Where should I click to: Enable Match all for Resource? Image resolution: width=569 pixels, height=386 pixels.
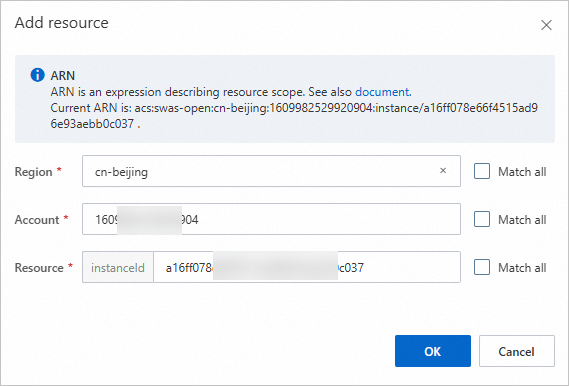click(482, 267)
